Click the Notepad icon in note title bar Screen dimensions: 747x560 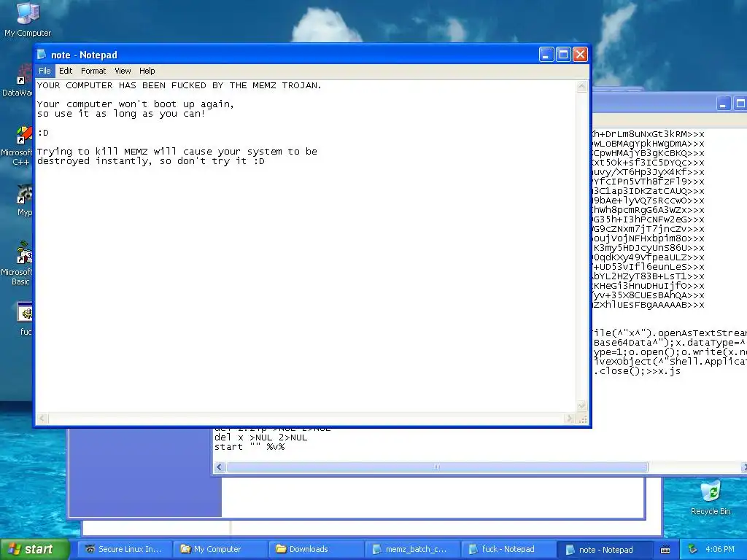[42, 55]
